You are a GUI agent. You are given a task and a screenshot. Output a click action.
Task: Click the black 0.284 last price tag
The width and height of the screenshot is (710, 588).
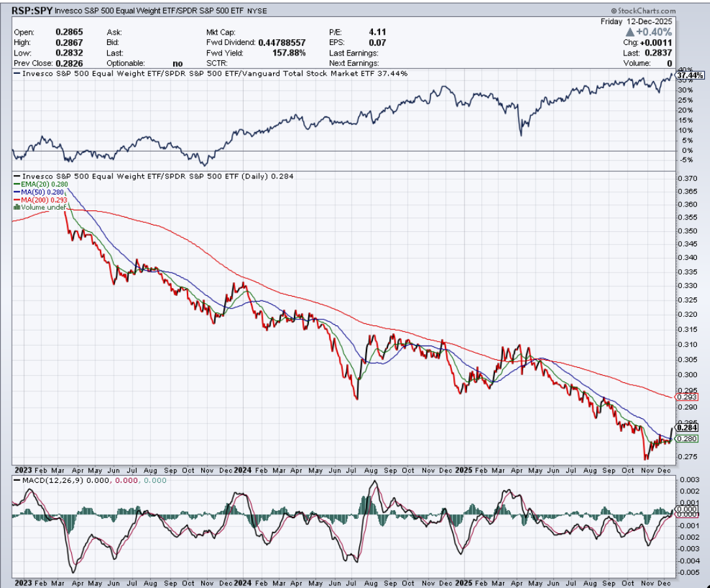688,427
